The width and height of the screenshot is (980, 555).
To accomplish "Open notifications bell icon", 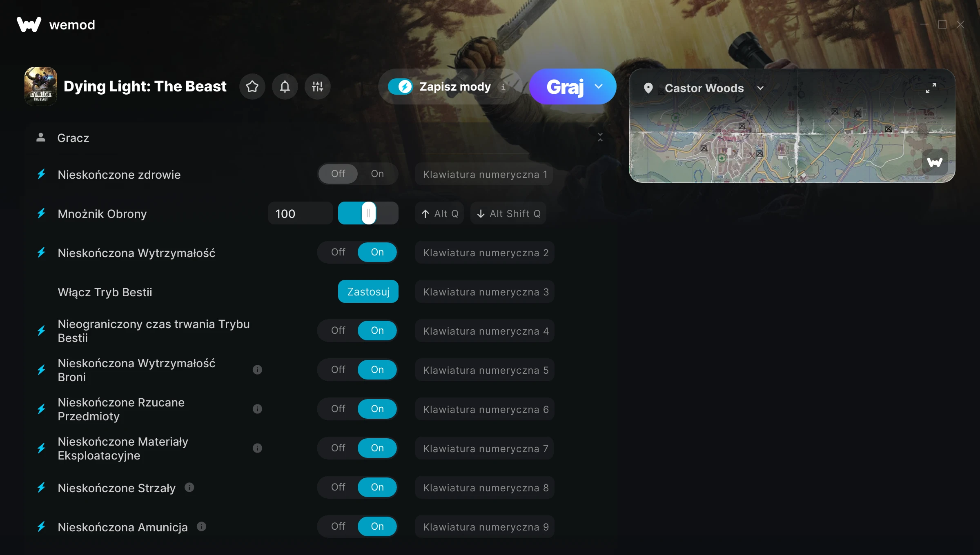I will (x=285, y=87).
